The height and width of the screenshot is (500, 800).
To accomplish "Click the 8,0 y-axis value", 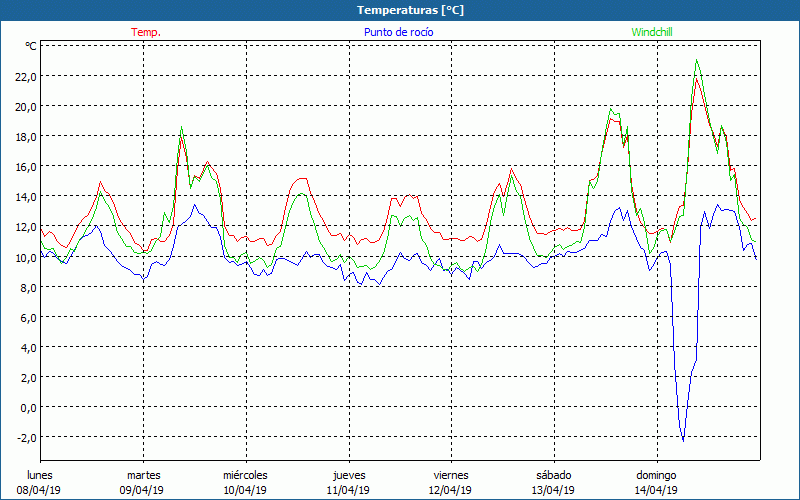I will pos(29,287).
